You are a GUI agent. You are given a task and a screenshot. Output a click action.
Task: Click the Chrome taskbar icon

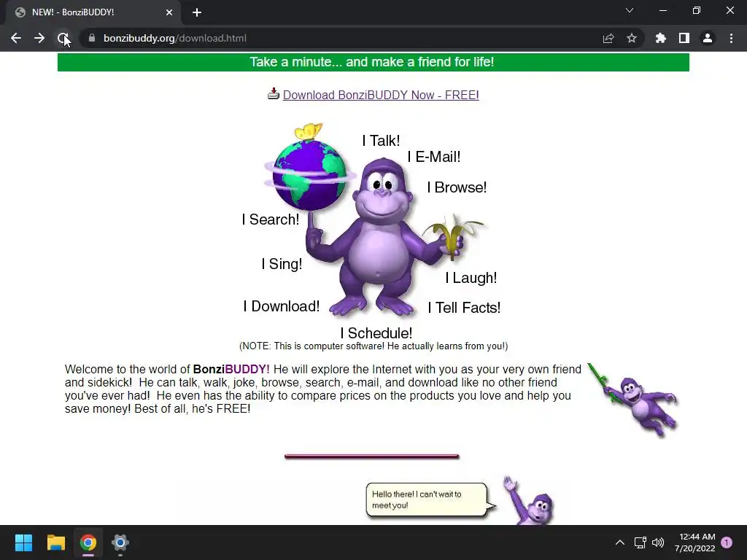88,542
